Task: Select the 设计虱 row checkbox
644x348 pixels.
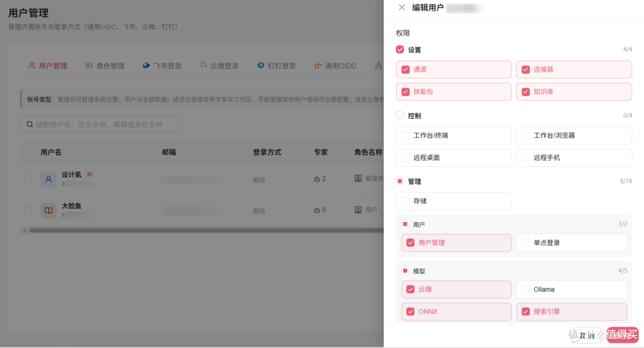Action: coord(29,179)
